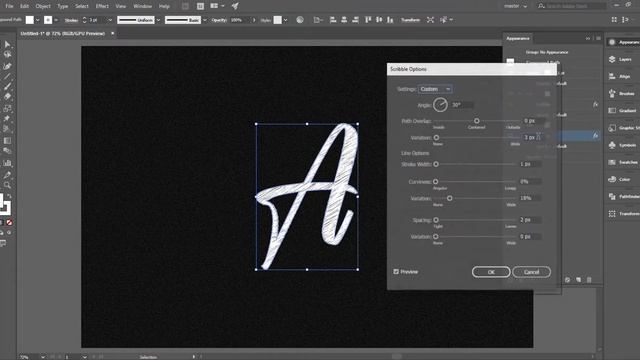Image resolution: width=640 pixels, height=360 pixels.
Task: Open the Type menu
Action: tap(62, 6)
